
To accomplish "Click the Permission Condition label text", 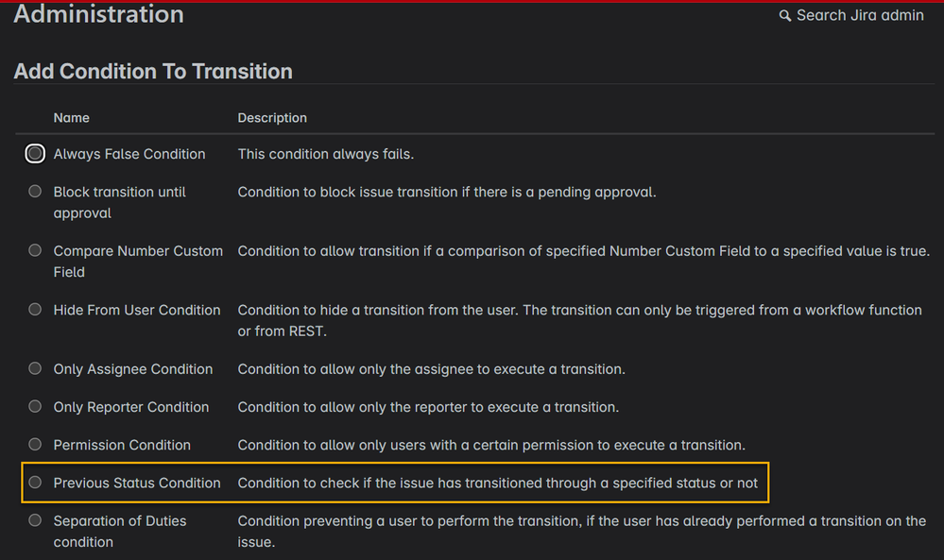I will [x=122, y=445].
